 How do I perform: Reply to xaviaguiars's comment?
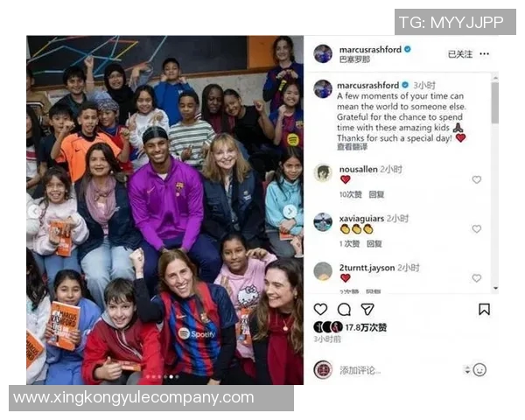(374, 243)
